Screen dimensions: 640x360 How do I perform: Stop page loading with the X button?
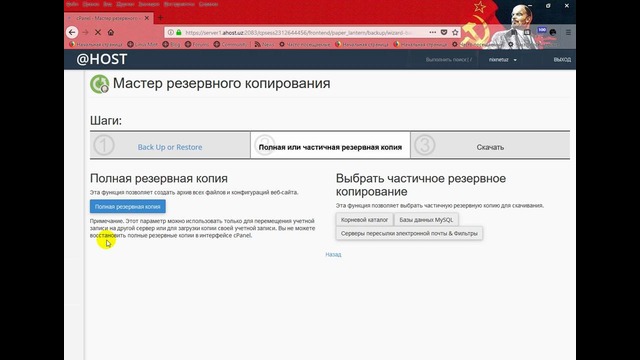point(98,32)
